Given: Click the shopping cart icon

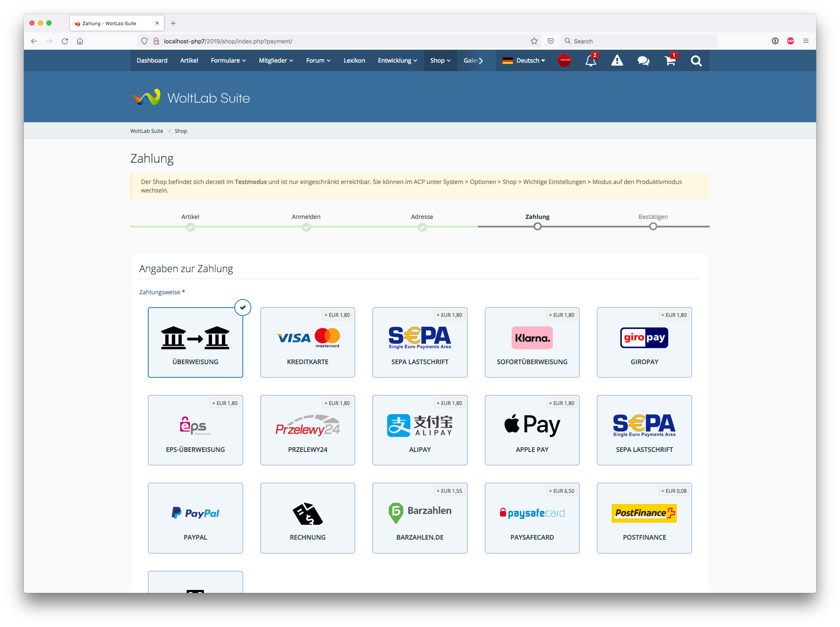Looking at the screenshot, I should tap(670, 61).
